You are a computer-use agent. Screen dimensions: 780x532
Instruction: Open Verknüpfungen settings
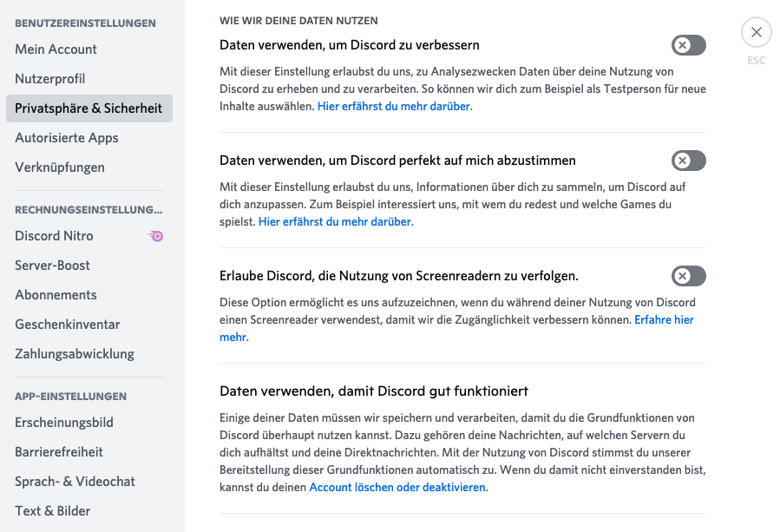(x=60, y=167)
